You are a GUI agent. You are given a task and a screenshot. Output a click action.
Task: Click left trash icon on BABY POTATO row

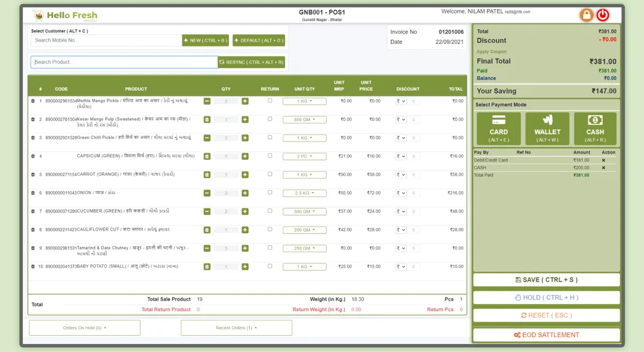point(33,267)
